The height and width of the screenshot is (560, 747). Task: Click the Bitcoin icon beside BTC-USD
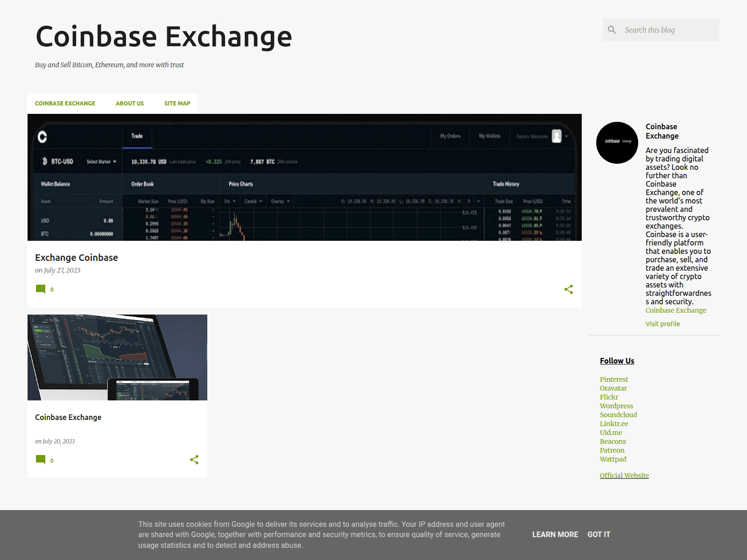point(43,162)
